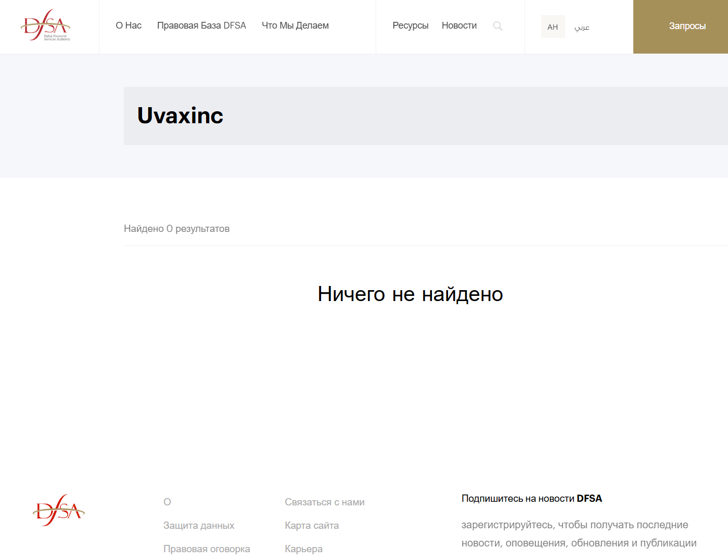Click the DFSA logo in the header
This screenshot has width=728, height=560.
point(46,25)
